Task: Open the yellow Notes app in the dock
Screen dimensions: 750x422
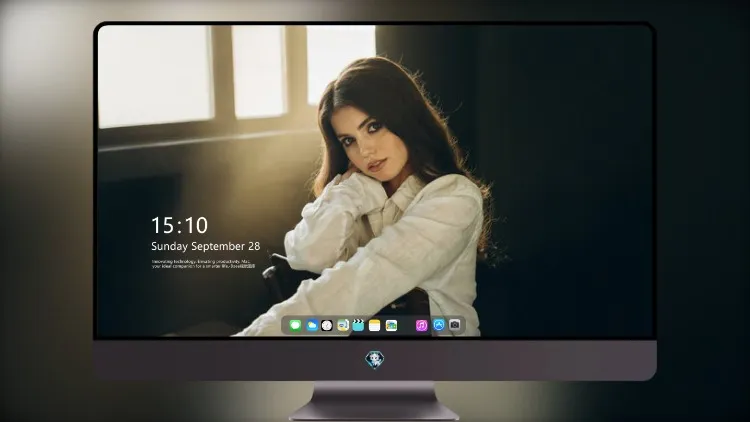Action: [375, 325]
